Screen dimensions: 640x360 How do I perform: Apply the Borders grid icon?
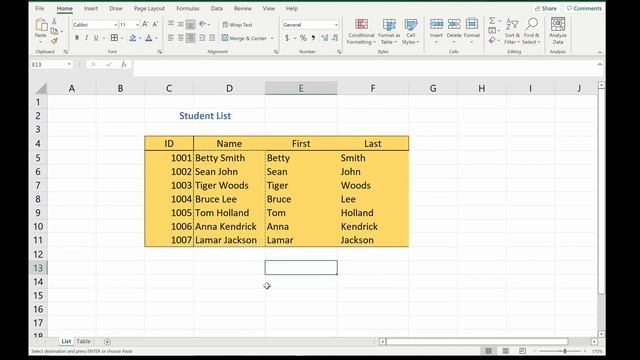click(114, 38)
